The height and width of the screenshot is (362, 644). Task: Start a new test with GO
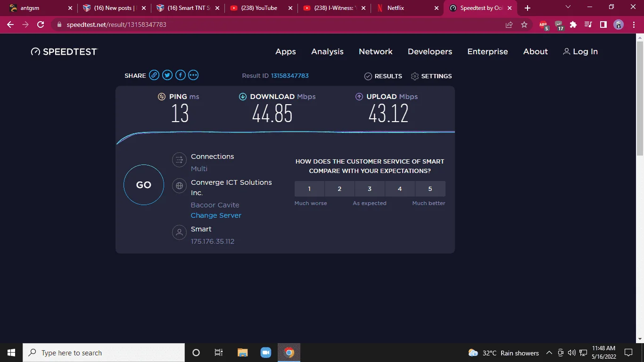(x=144, y=185)
